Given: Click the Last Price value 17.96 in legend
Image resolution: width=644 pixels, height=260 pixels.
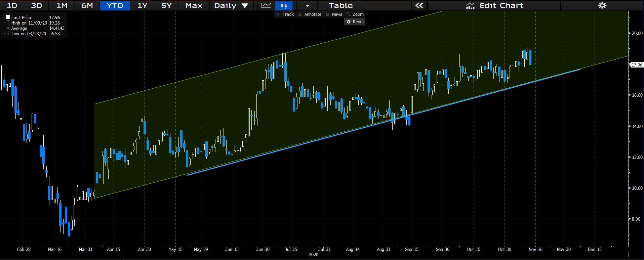Looking at the screenshot, I should (54, 17).
